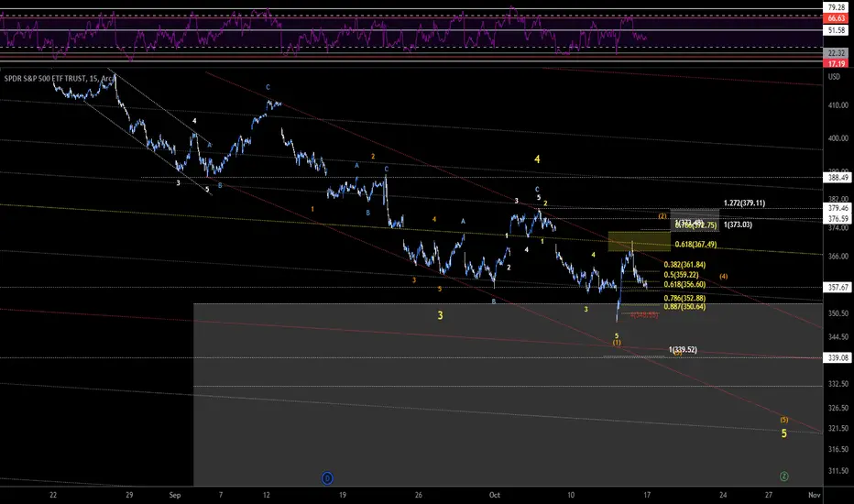Select the 1(373.03) Fibonacci label
Image resolution: width=854 pixels, height=504 pixels.
pyautogui.click(x=738, y=225)
